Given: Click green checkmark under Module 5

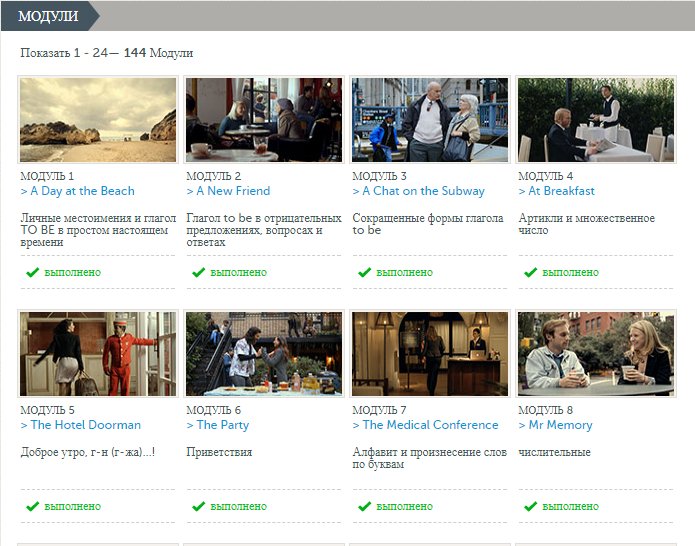Looking at the screenshot, I should pyautogui.click(x=32, y=506).
